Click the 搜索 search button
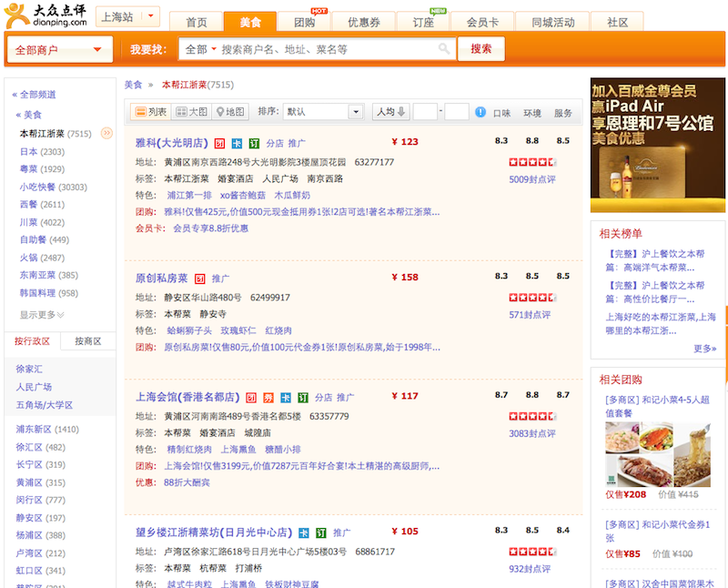Image resolution: width=728 pixels, height=588 pixels. (481, 49)
